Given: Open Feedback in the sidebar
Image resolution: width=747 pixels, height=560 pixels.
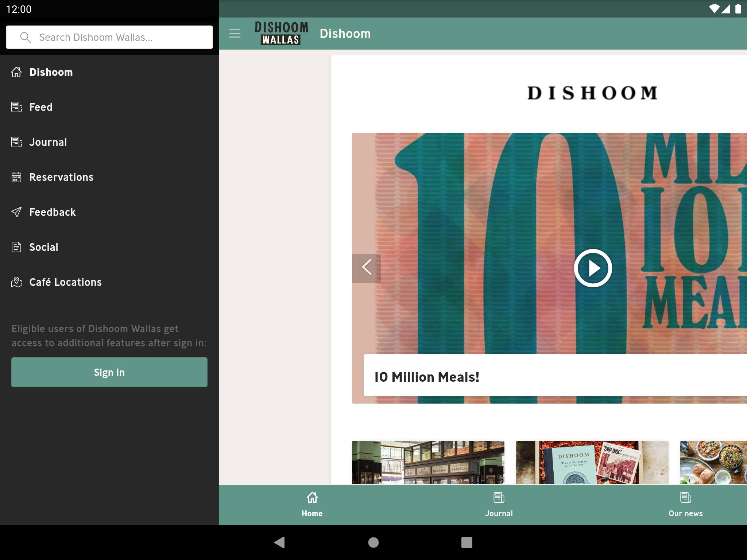Looking at the screenshot, I should pos(109,212).
